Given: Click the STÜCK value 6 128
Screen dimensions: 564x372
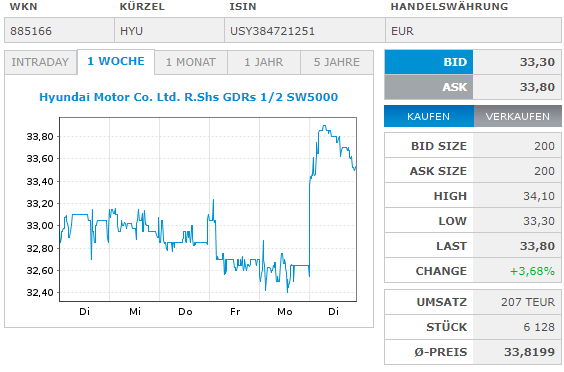Looking at the screenshot, I should coord(539,327).
